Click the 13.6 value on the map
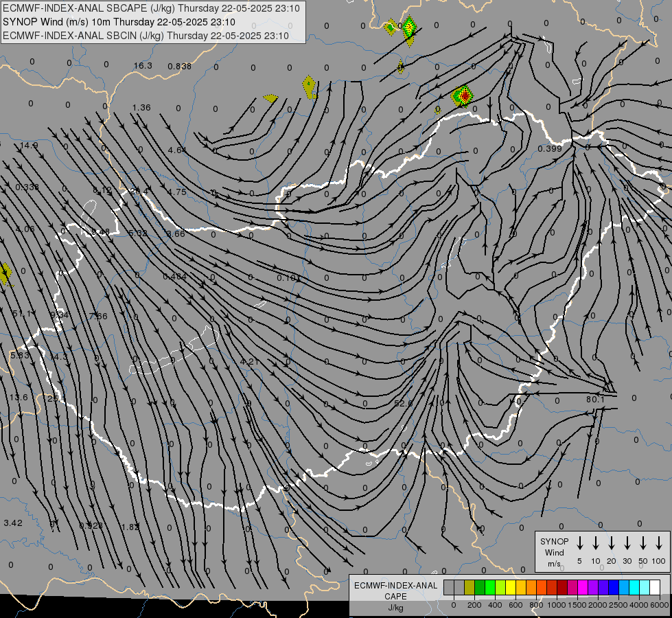The height and width of the screenshot is (618, 672). 19,397
